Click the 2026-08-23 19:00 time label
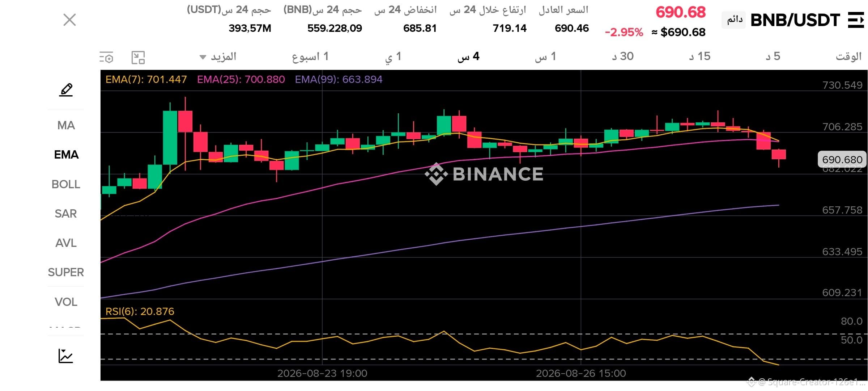 click(x=322, y=373)
